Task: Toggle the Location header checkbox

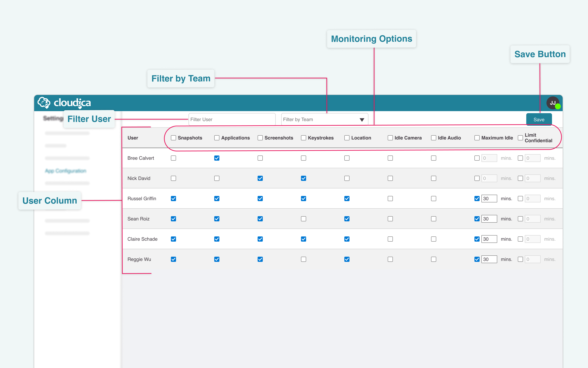Action: [x=347, y=138]
